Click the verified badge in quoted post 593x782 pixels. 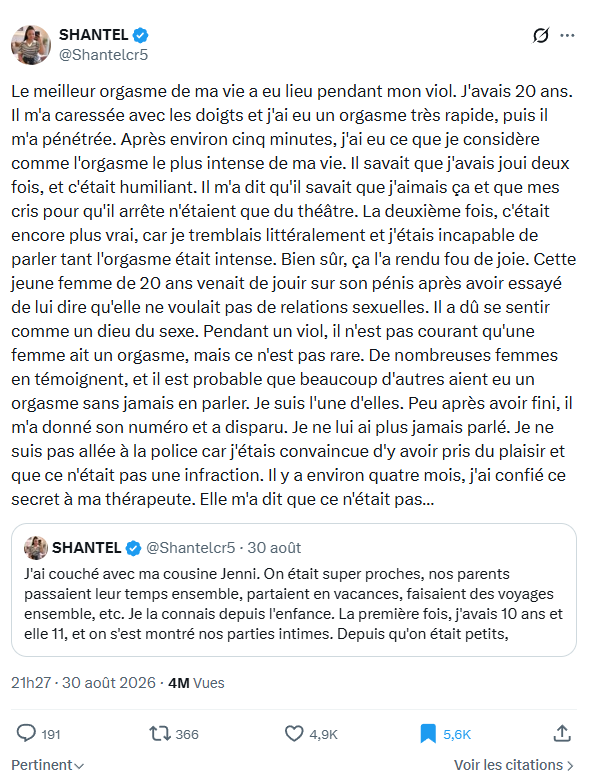coord(133,548)
